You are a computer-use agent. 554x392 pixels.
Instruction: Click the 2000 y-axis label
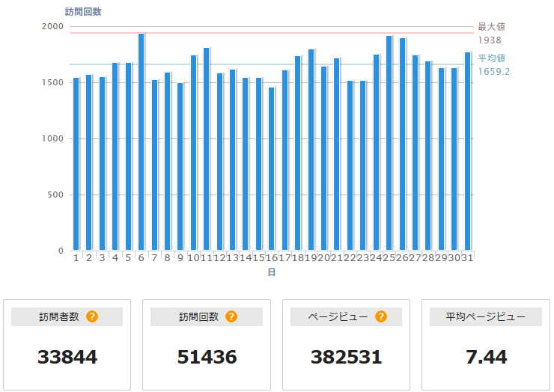click(x=52, y=26)
